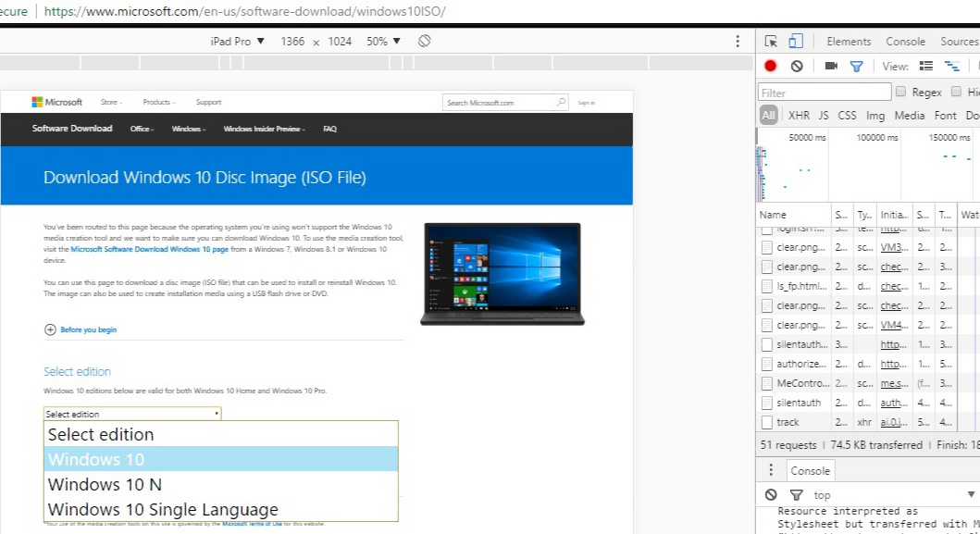Click the Sign in link
980x534 pixels.
[587, 103]
